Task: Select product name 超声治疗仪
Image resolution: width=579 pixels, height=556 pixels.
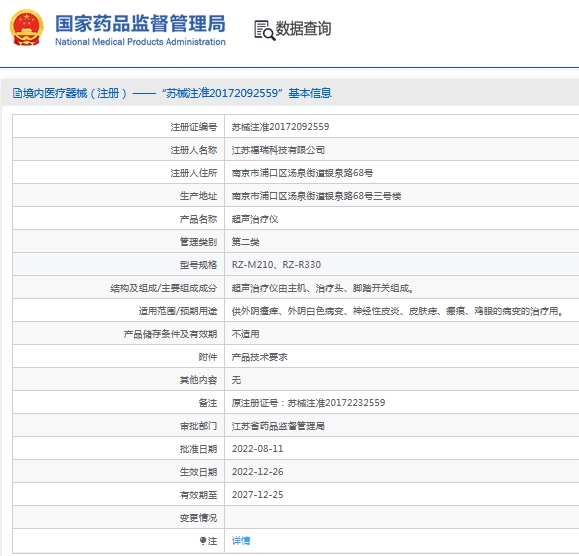Action: pyautogui.click(x=255, y=219)
